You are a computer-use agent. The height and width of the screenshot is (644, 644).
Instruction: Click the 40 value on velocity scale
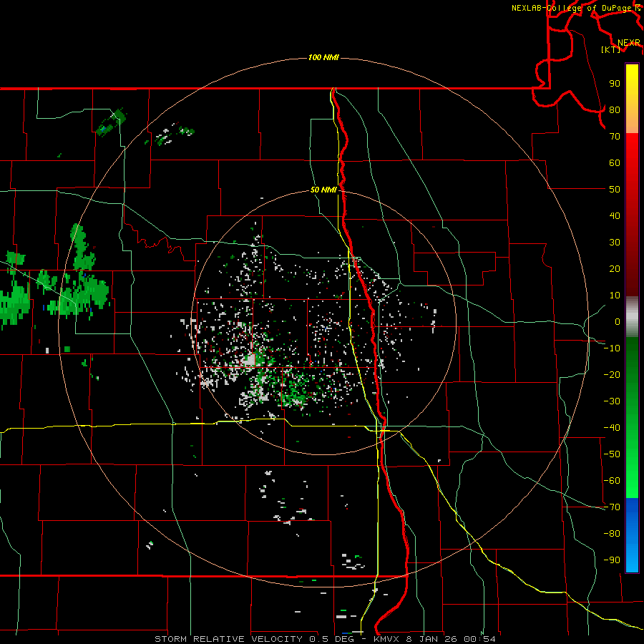(x=615, y=215)
